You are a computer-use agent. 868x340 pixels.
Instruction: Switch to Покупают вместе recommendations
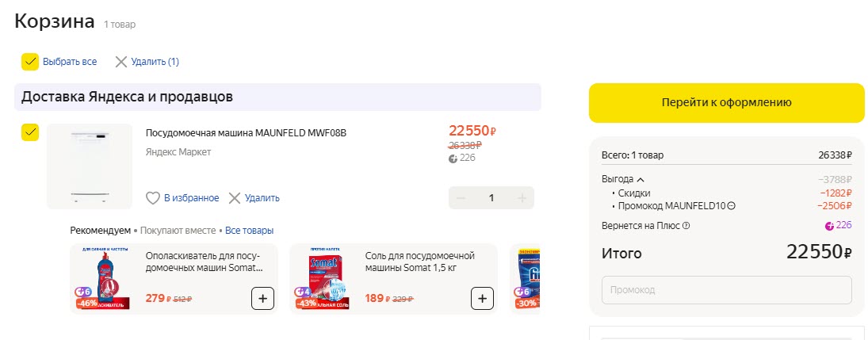(x=178, y=231)
